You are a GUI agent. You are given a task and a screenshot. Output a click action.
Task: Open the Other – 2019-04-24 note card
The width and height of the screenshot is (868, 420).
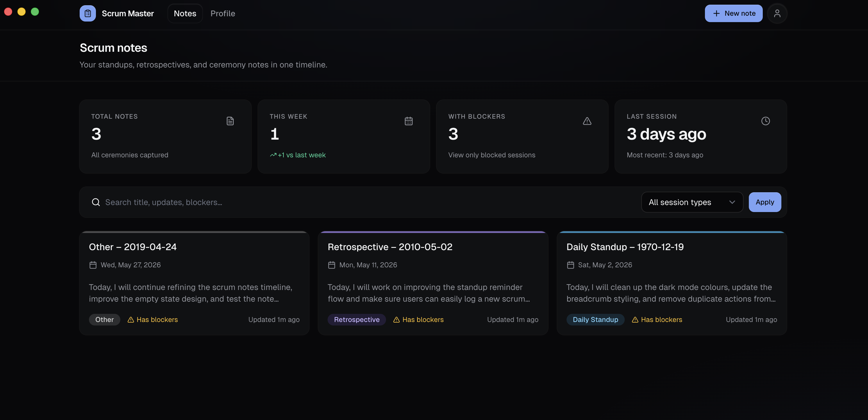click(194, 283)
